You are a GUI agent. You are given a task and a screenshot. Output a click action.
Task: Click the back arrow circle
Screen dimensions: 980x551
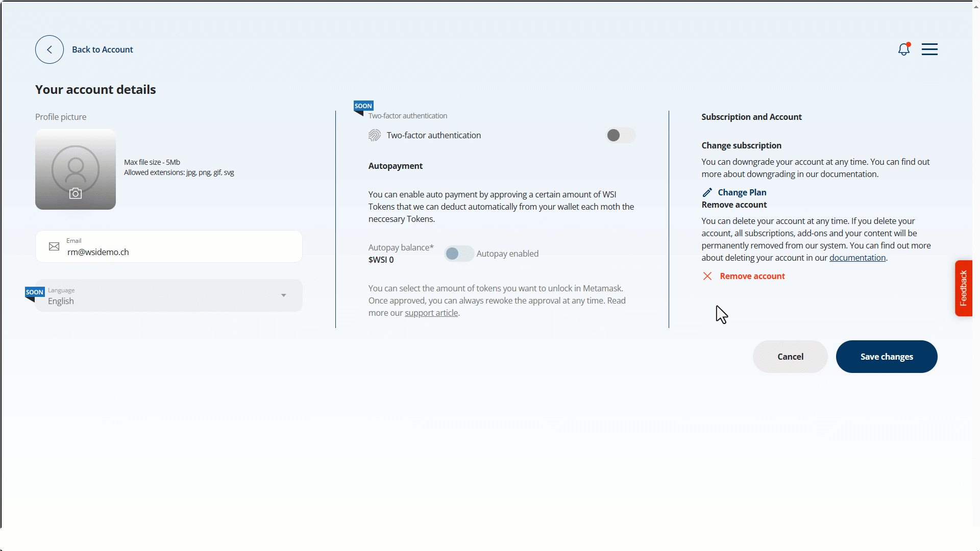click(49, 49)
